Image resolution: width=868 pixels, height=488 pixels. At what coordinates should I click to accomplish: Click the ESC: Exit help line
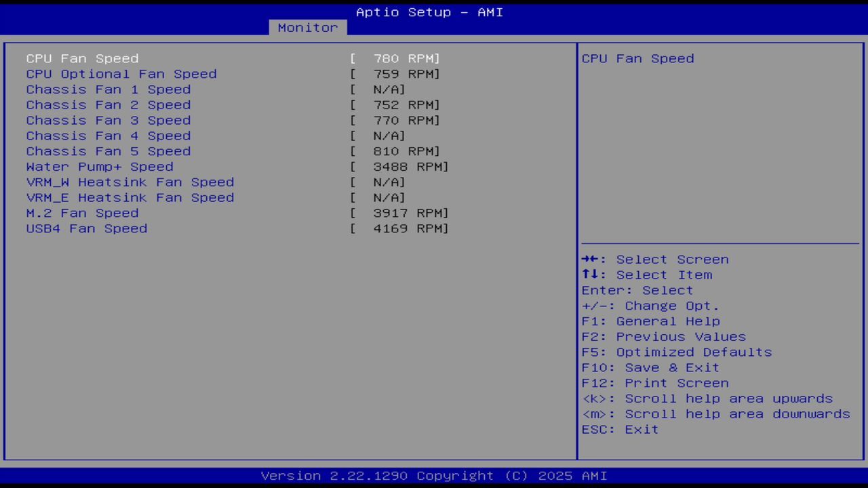point(620,430)
